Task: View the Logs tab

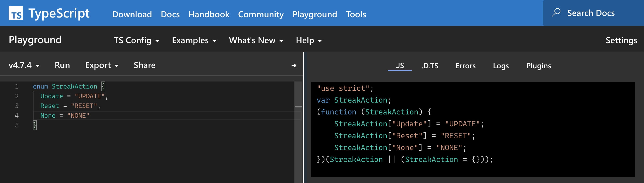Action: pos(501,66)
